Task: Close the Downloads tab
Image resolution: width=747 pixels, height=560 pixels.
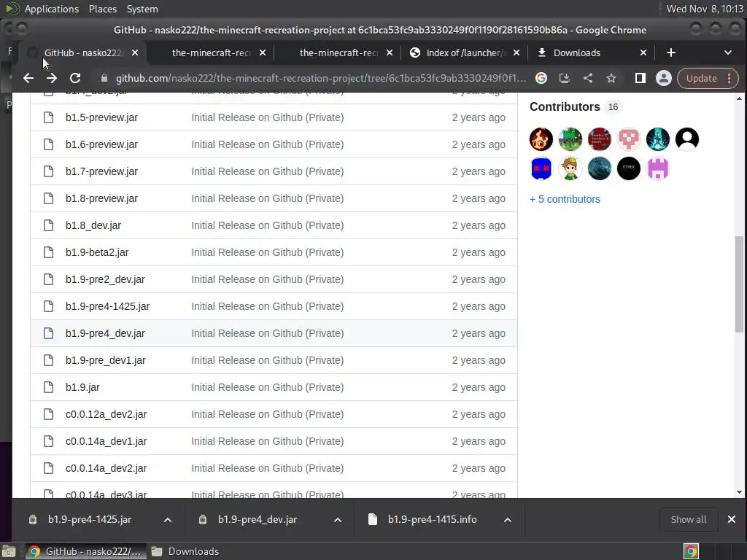Action: (x=643, y=52)
